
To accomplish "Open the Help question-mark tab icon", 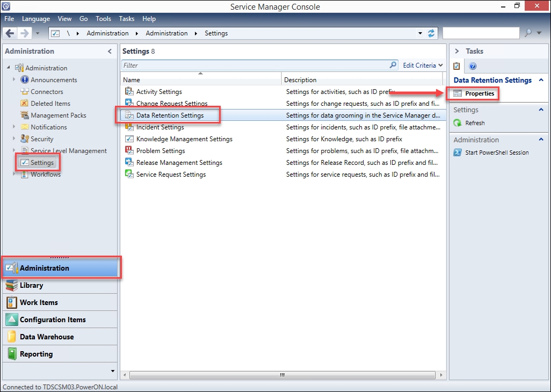I will [x=473, y=66].
